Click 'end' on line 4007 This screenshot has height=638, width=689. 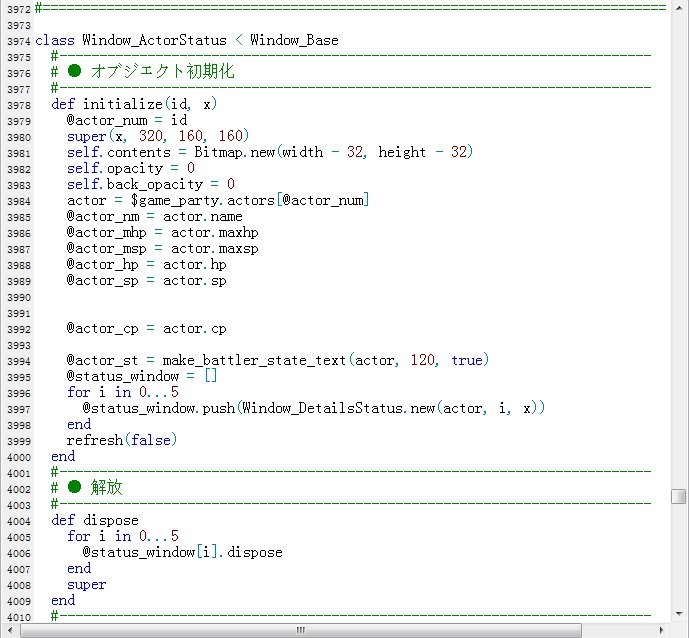point(79,569)
